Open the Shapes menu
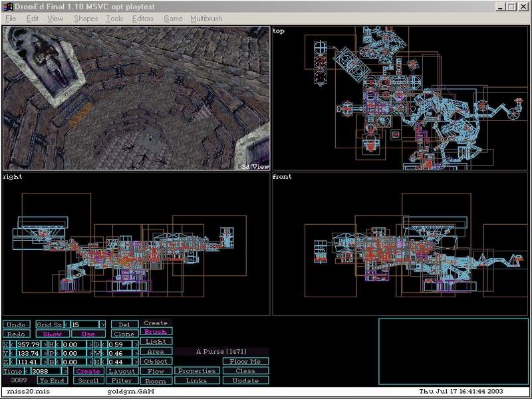Image resolution: width=532 pixels, height=399 pixels. [x=86, y=19]
